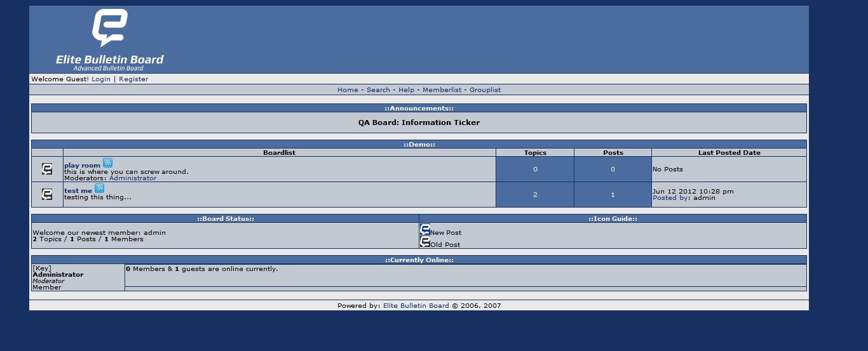Open RSS feed for test me board

(99, 189)
